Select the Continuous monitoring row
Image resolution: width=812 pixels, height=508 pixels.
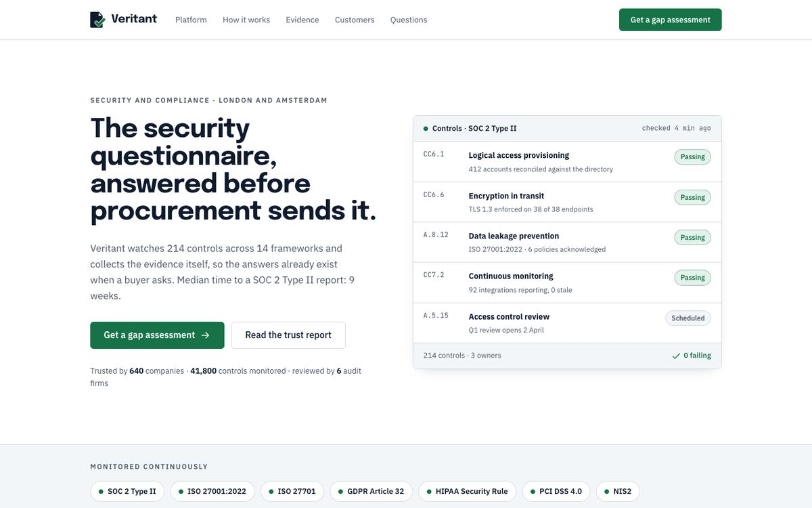click(x=567, y=282)
